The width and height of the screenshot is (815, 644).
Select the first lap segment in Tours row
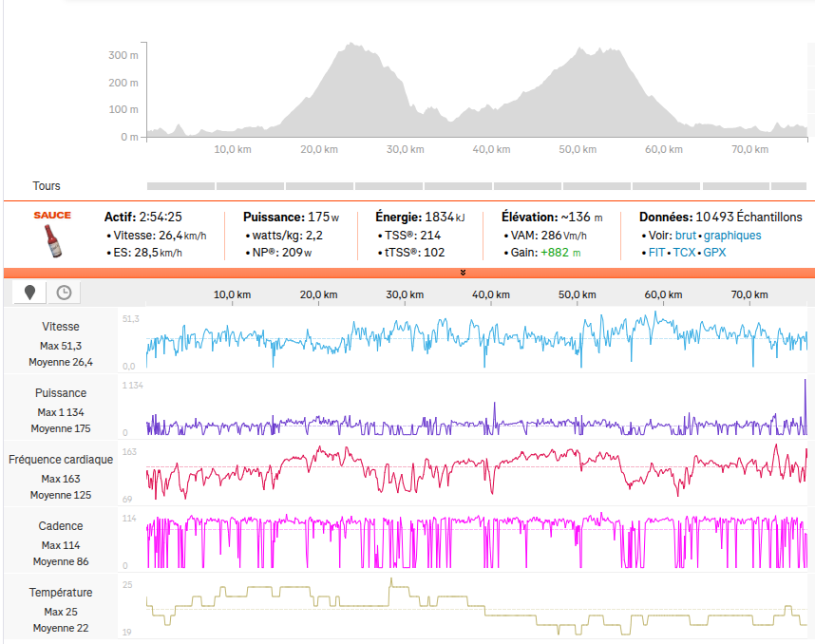tap(180, 186)
